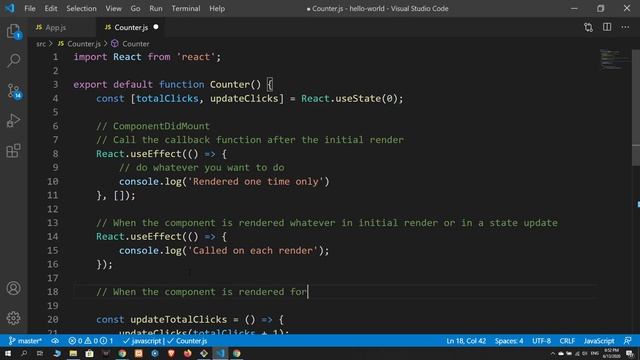
Task: Click the Synchronize Changes cloud icon
Action: [x=55, y=341]
